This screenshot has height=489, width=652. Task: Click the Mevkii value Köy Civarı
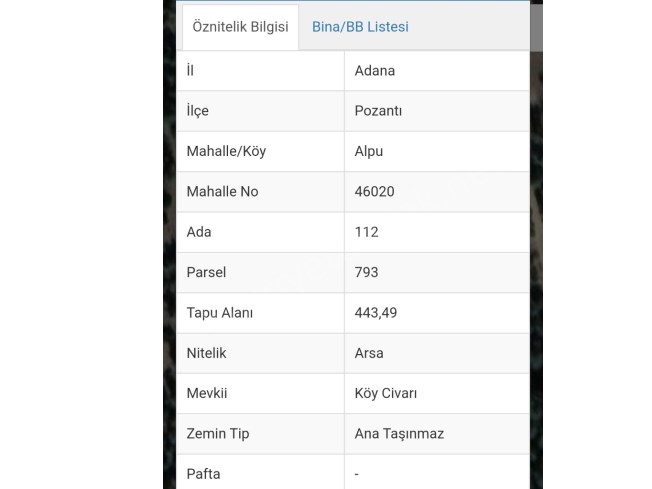tap(386, 393)
